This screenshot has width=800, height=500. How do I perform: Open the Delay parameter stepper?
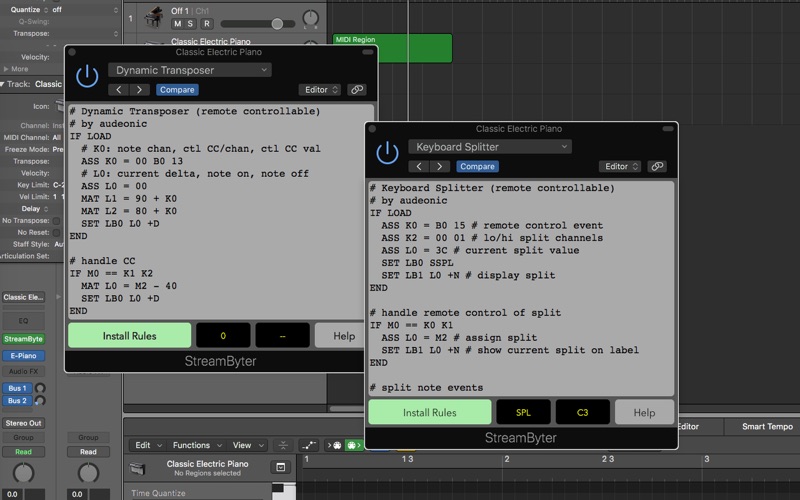pos(46,209)
